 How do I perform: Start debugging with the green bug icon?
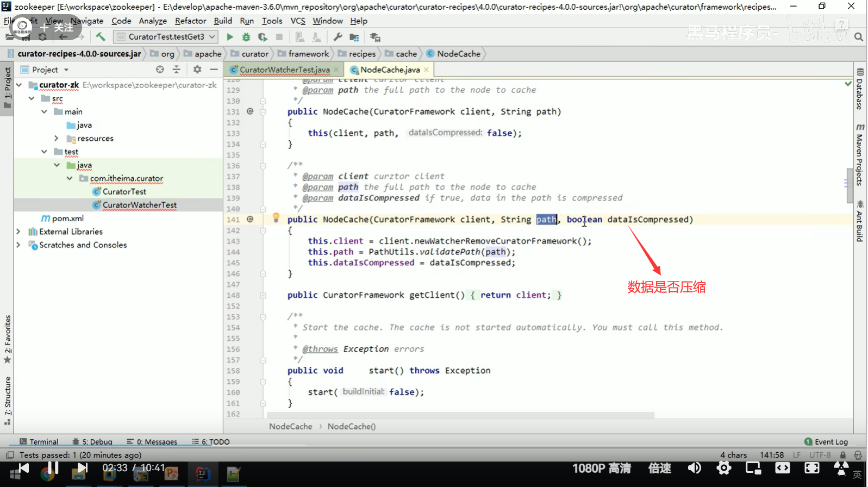[246, 37]
